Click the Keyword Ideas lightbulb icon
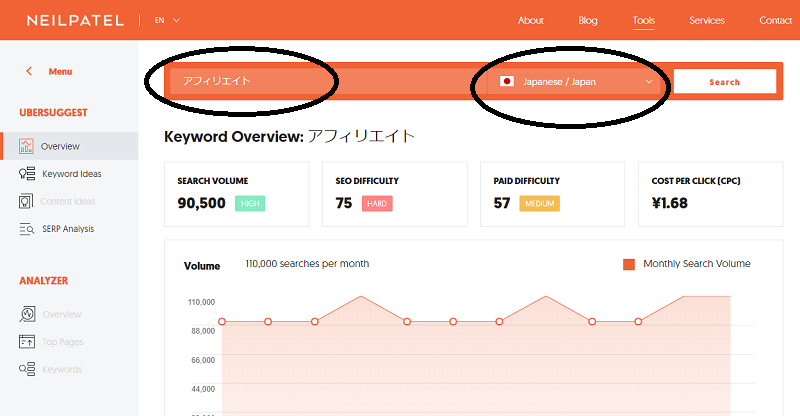 pos(27,174)
